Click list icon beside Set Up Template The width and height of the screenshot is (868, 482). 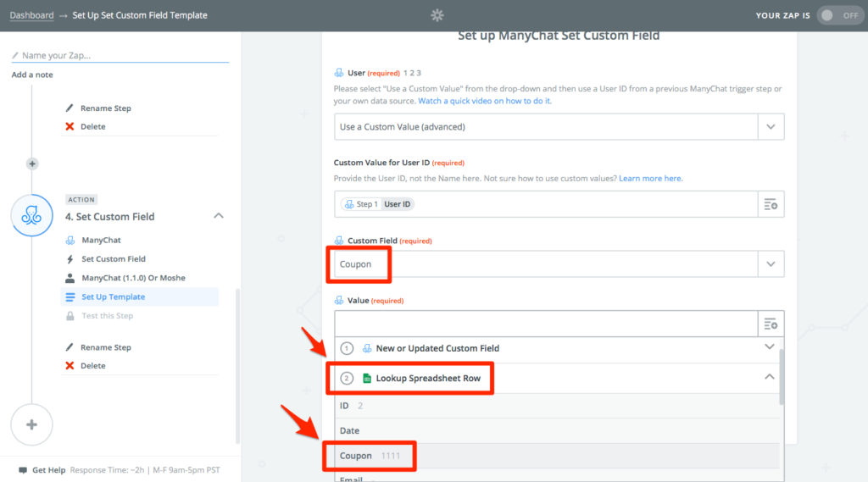pyautogui.click(x=70, y=297)
